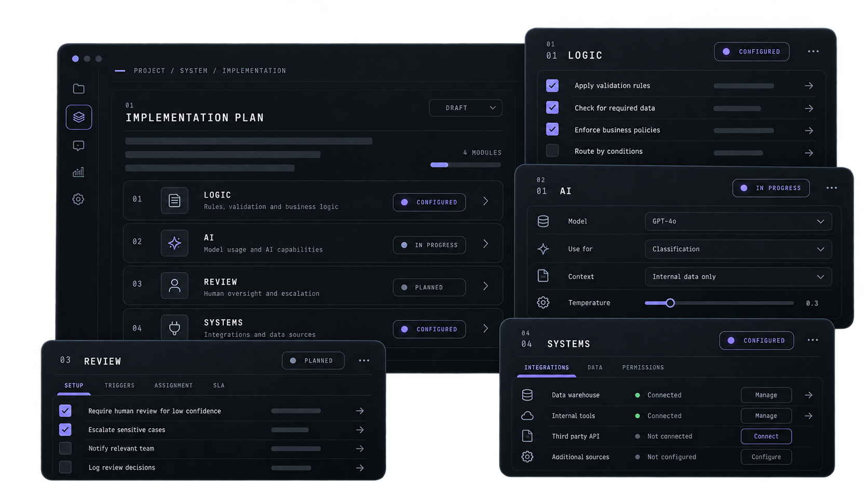The height and width of the screenshot is (489, 868).
Task: Check the Notify relevant team box
Action: [x=65, y=448]
